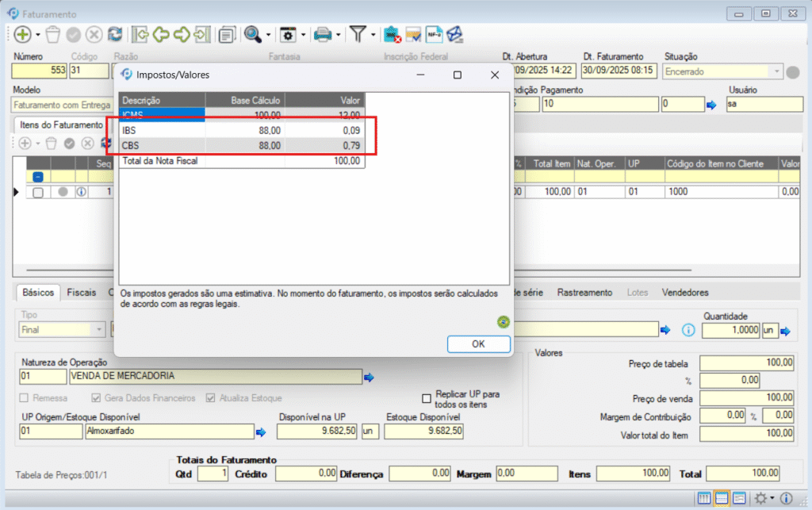Screen dimensions: 812x510
Task: Expand dropdown arrow next to printer icon
Action: [339, 36]
